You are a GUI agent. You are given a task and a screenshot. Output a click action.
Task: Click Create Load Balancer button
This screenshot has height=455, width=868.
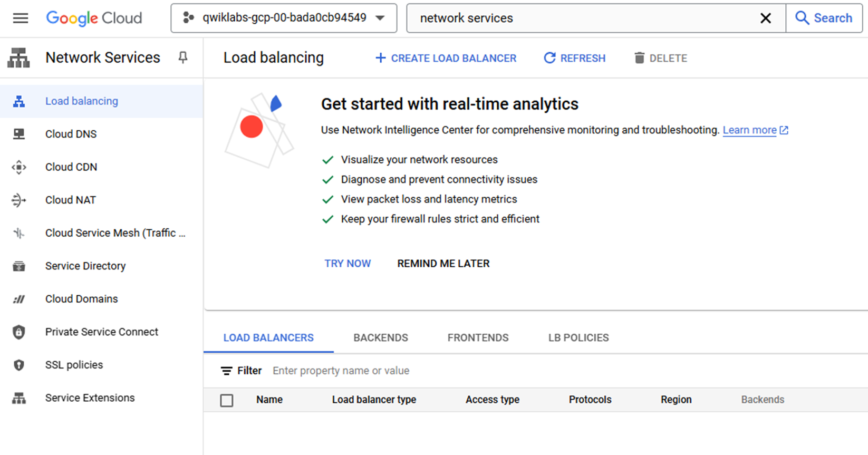pos(446,58)
